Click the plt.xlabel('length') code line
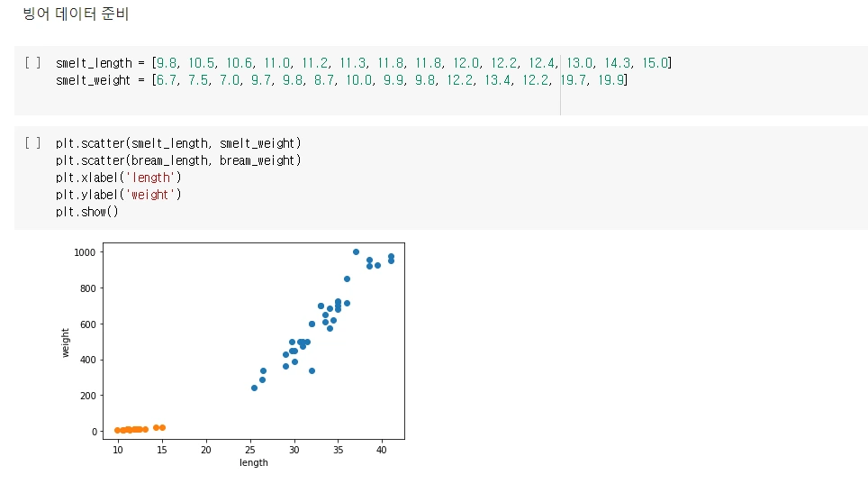This screenshot has height=493, width=868. coord(119,178)
